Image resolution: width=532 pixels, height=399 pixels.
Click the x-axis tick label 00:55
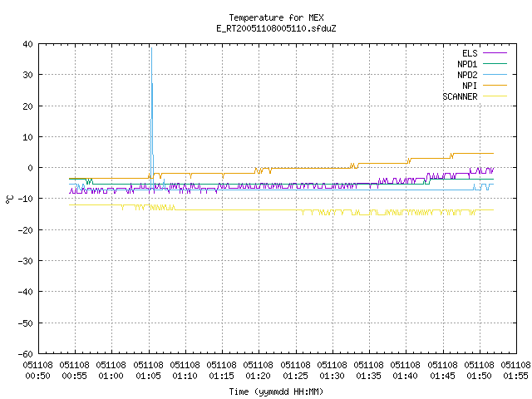(x=75, y=376)
